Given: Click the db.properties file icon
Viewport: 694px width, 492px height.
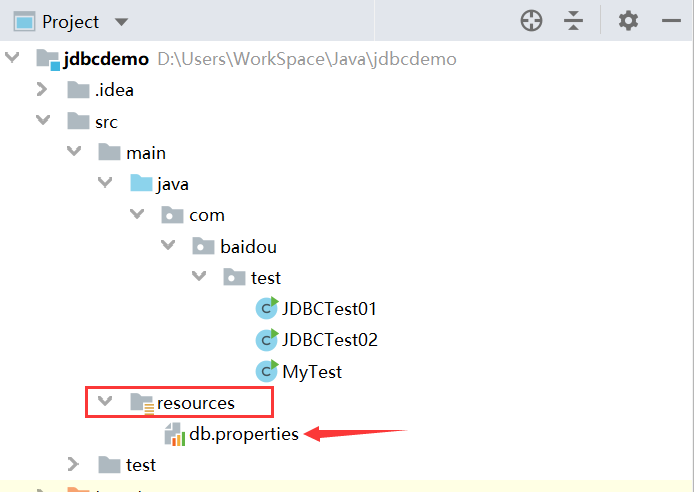Looking at the screenshot, I should pos(175,434).
